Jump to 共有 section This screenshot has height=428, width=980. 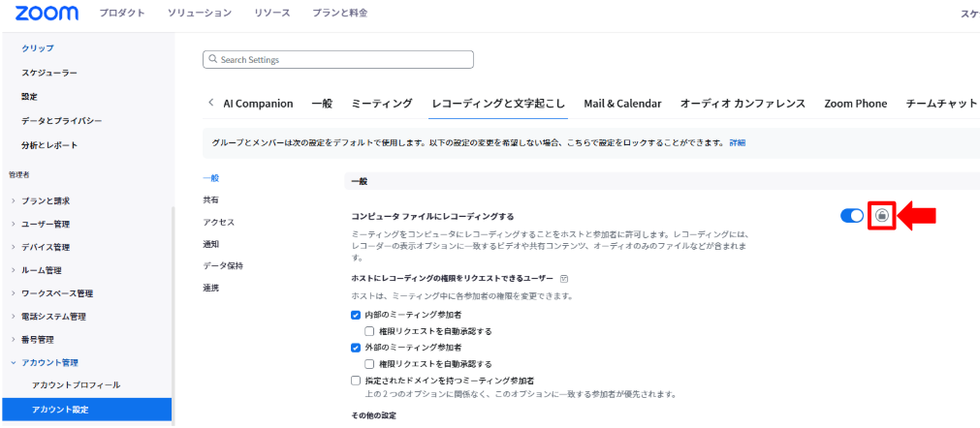210,200
